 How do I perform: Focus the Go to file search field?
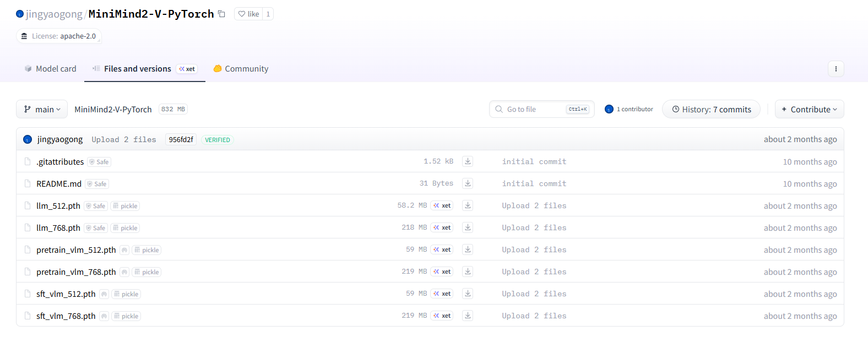click(541, 109)
